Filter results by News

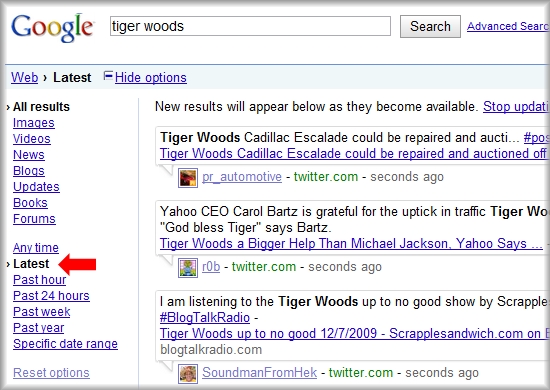[29, 155]
